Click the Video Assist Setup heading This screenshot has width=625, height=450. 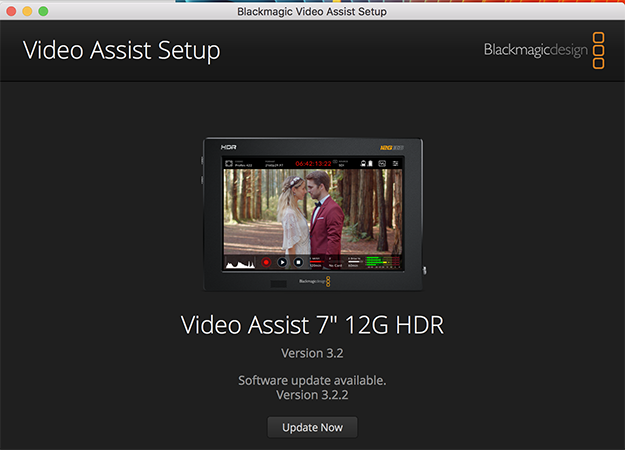pos(121,50)
